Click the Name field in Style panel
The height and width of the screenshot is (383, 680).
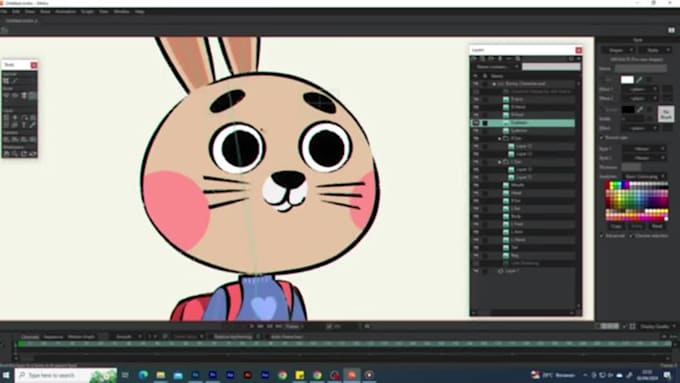click(641, 68)
